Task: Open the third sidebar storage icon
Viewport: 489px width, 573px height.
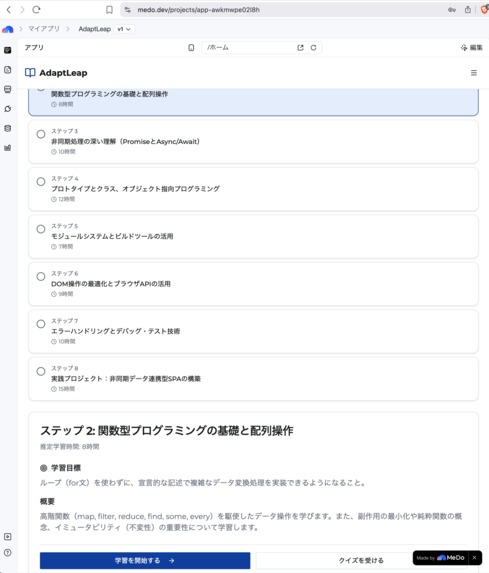Action: pyautogui.click(x=7, y=89)
